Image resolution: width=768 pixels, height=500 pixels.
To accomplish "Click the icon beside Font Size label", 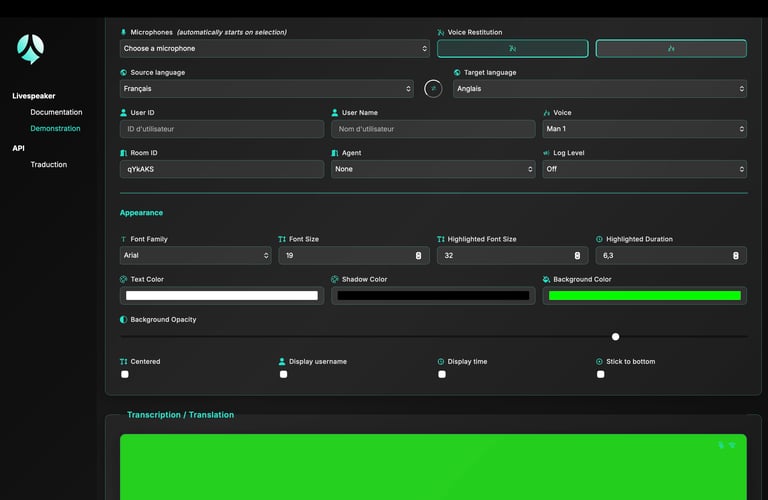I will click(282, 239).
